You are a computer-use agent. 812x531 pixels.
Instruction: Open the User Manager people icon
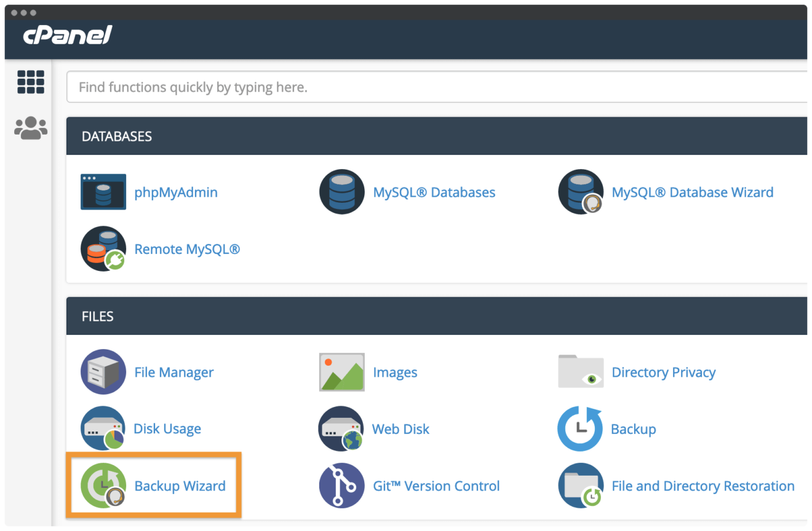pyautogui.click(x=31, y=128)
